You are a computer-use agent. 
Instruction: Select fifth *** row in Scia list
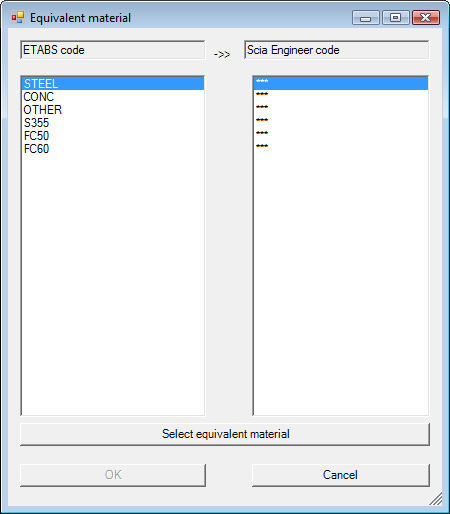coord(341,136)
